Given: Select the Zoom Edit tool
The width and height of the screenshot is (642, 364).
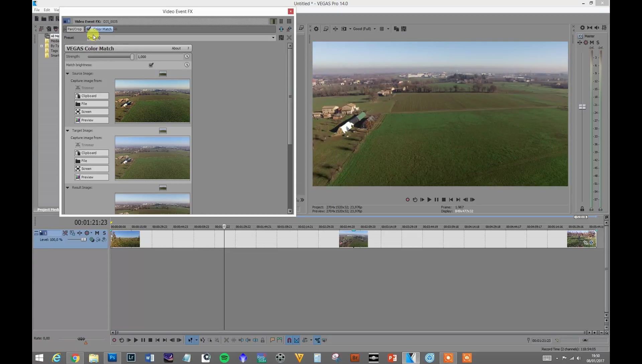Looking at the screenshot, I should click(217, 340).
